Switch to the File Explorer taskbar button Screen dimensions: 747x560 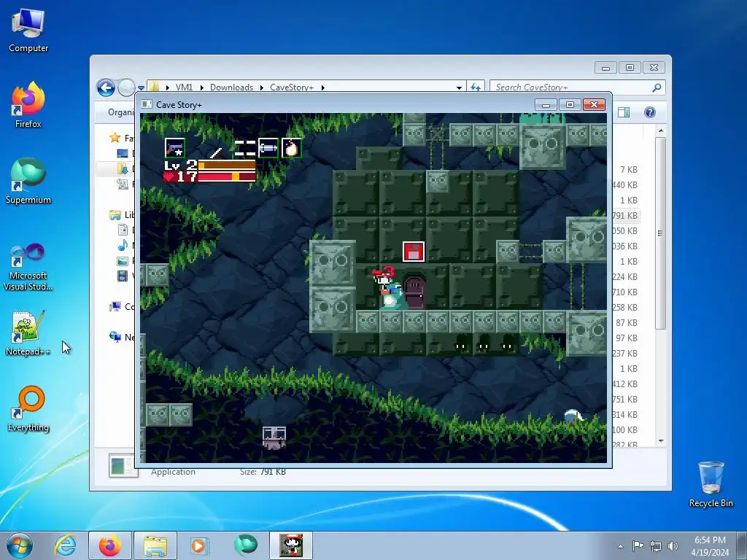tap(155, 545)
